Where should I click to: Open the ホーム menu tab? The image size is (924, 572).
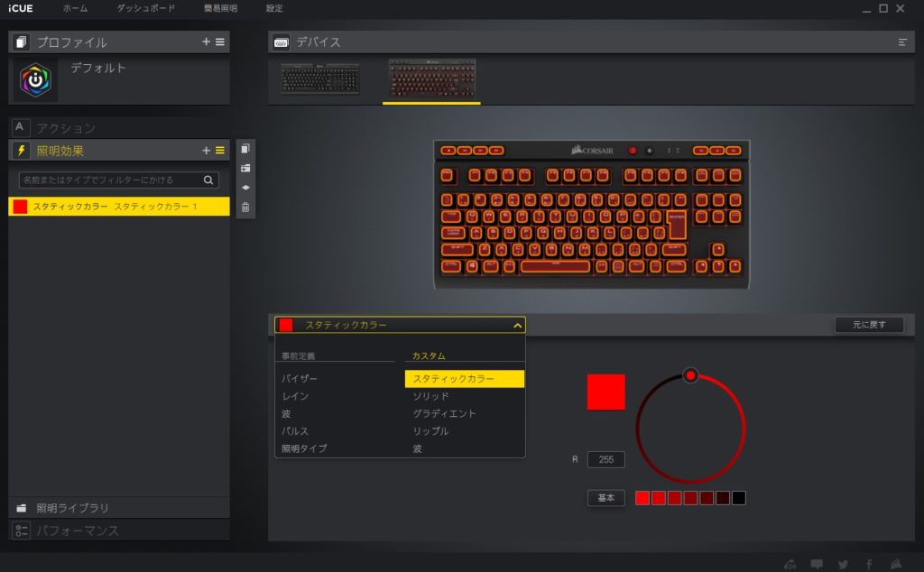point(75,8)
